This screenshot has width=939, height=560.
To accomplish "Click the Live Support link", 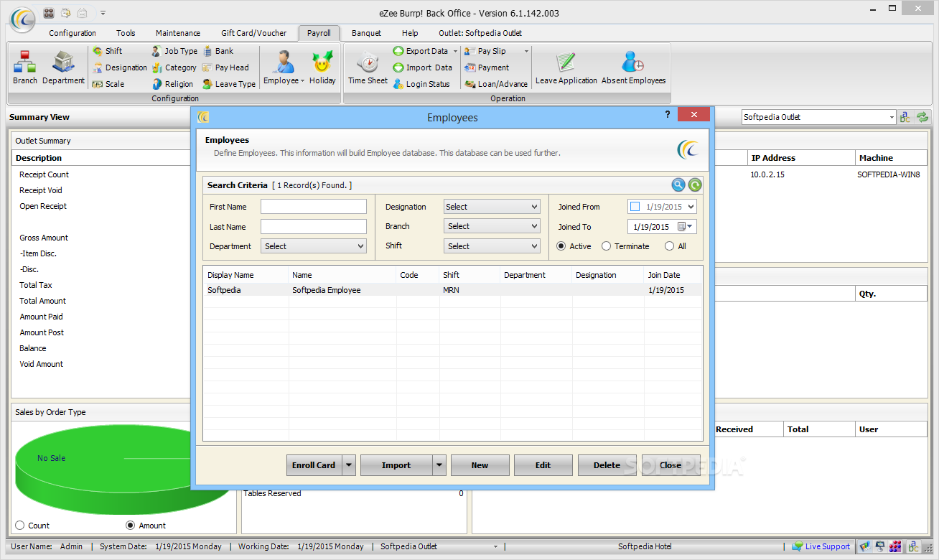I will click(x=827, y=546).
